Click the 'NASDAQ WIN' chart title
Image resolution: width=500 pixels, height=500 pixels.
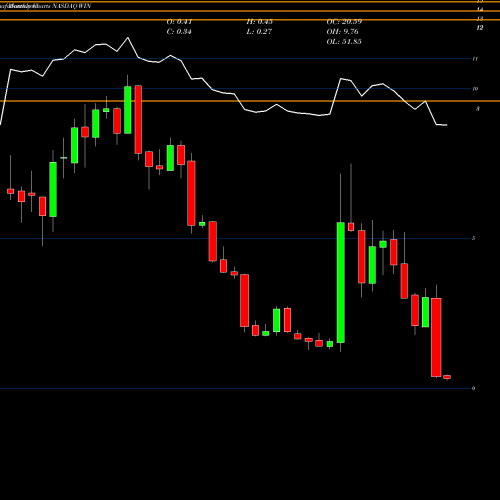pyautogui.click(x=72, y=6)
